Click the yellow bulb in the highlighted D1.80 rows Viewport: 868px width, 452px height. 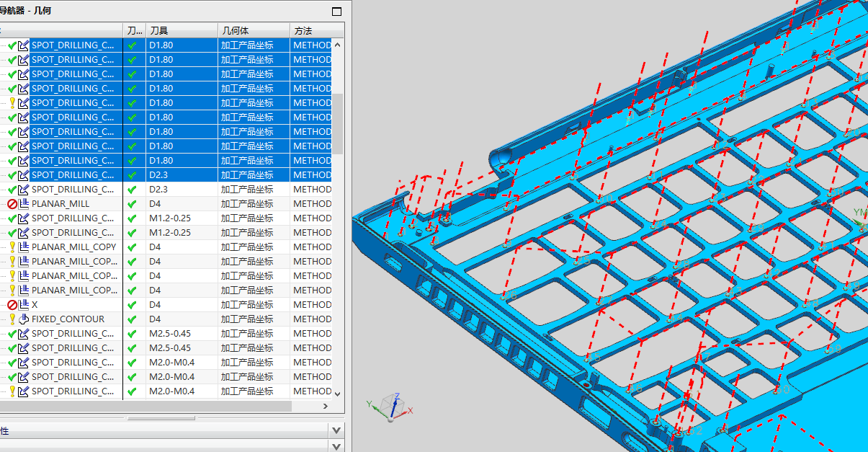[12, 103]
